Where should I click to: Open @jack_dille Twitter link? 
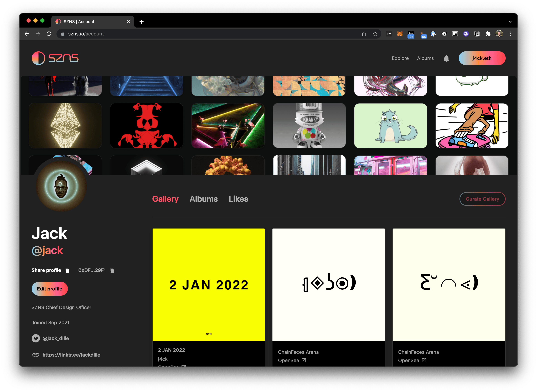point(56,338)
